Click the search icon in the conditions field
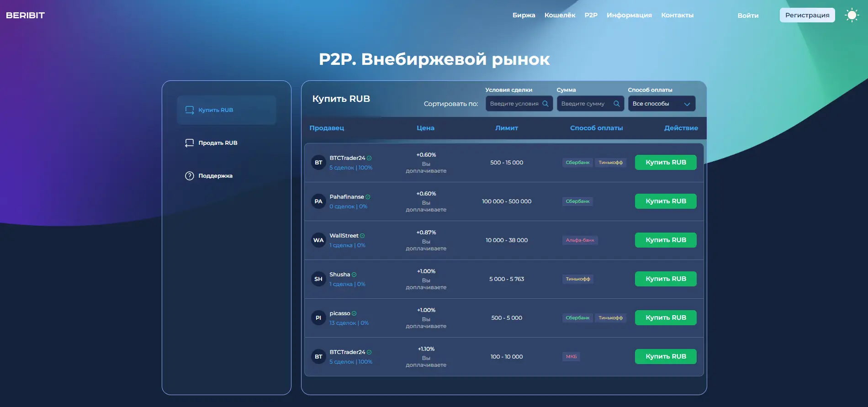 pyautogui.click(x=545, y=104)
